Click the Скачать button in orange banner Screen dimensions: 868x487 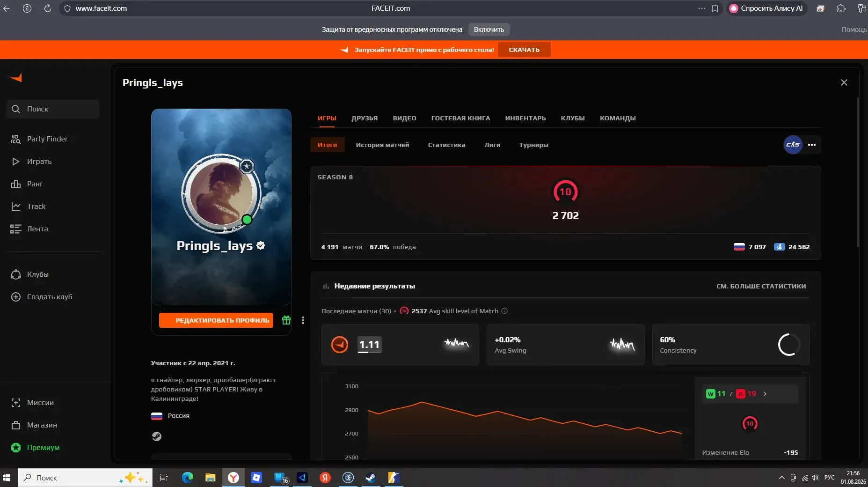click(524, 50)
